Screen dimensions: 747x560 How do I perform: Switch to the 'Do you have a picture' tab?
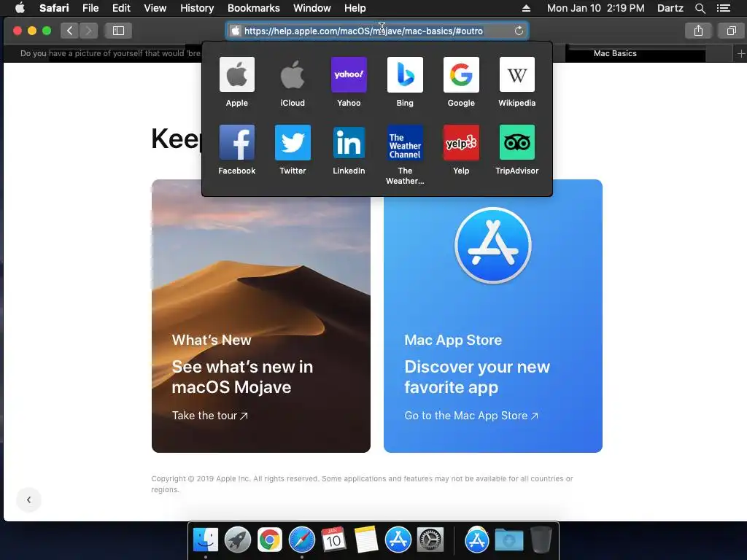click(x=110, y=53)
